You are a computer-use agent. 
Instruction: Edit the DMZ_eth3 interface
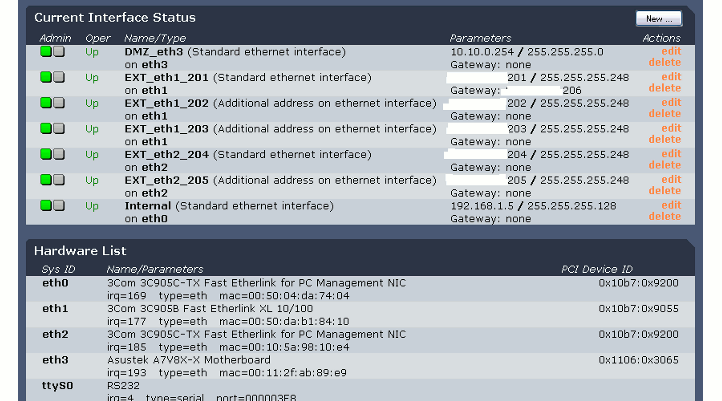[670, 51]
